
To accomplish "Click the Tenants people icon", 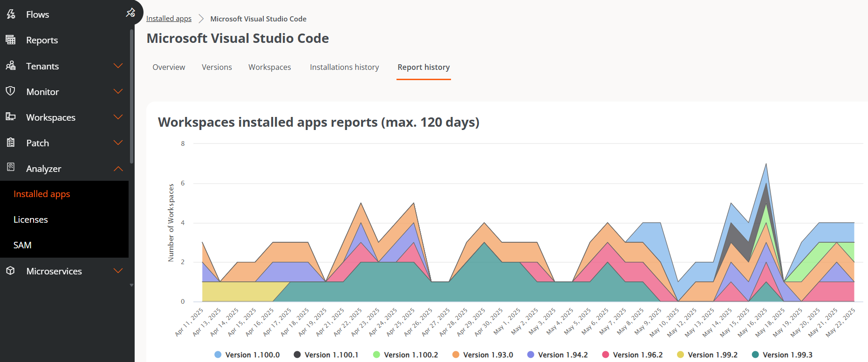I will pyautogui.click(x=11, y=66).
